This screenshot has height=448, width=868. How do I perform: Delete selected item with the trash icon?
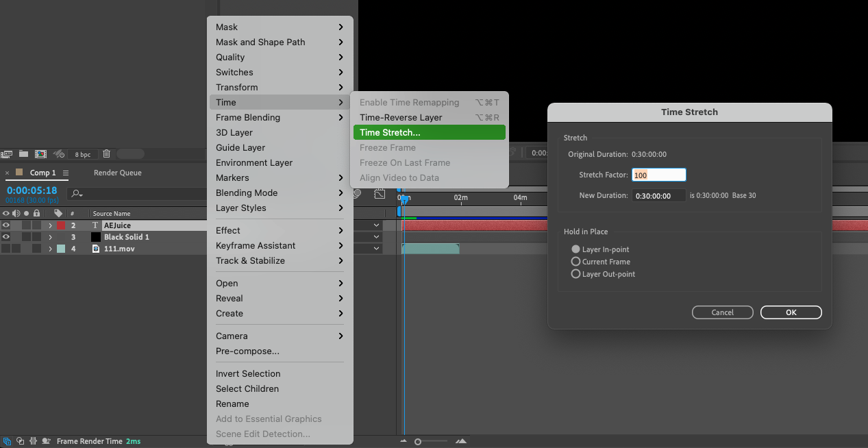tap(106, 154)
